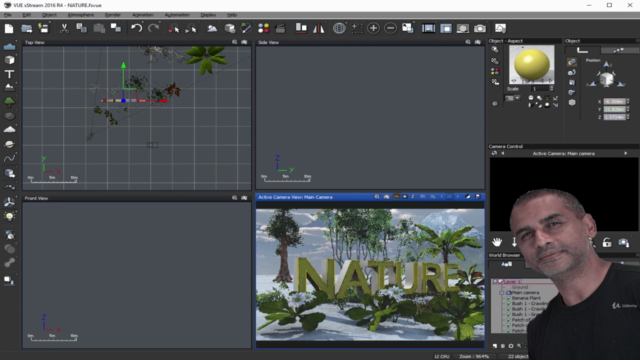Screen dimensions: 640x360
Task: Toggle the rotation mode button in Object panel
Action: click(572, 73)
